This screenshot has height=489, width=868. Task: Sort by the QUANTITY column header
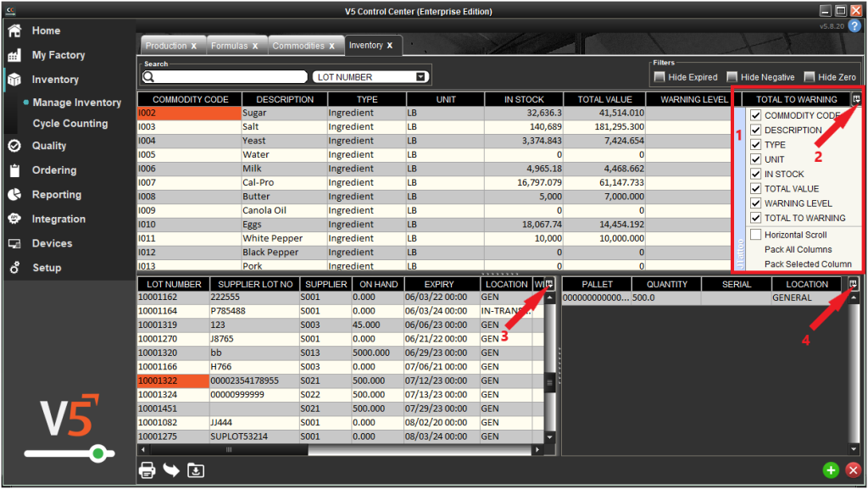click(x=667, y=284)
